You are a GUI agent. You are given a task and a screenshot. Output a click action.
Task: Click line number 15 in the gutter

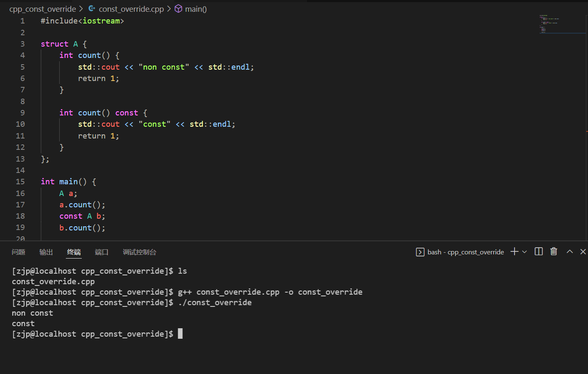click(20, 182)
